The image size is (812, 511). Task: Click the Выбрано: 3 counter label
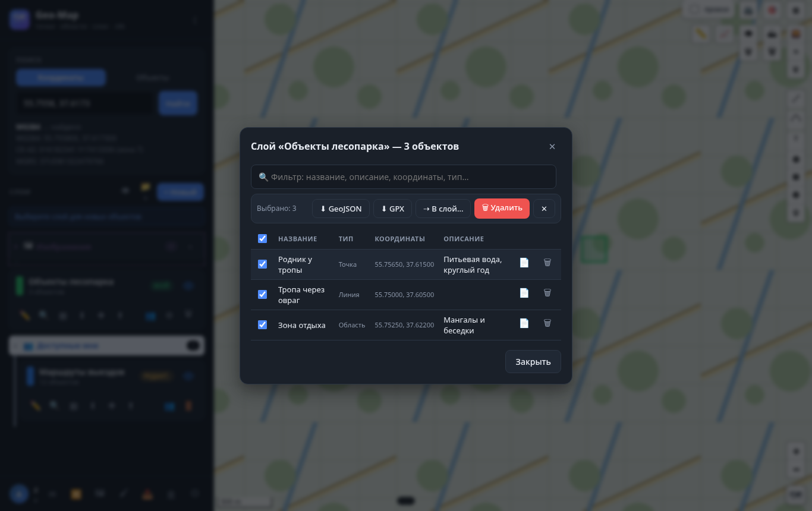276,209
